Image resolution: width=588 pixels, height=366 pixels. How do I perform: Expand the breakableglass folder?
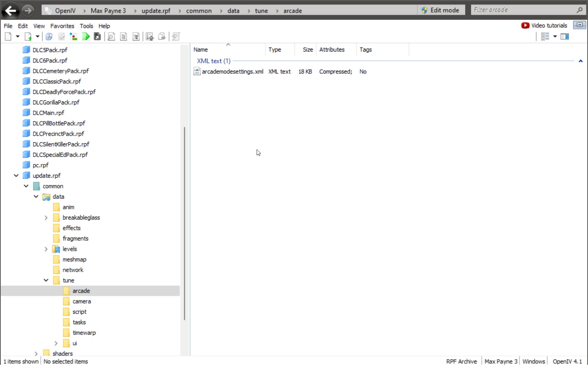click(46, 217)
